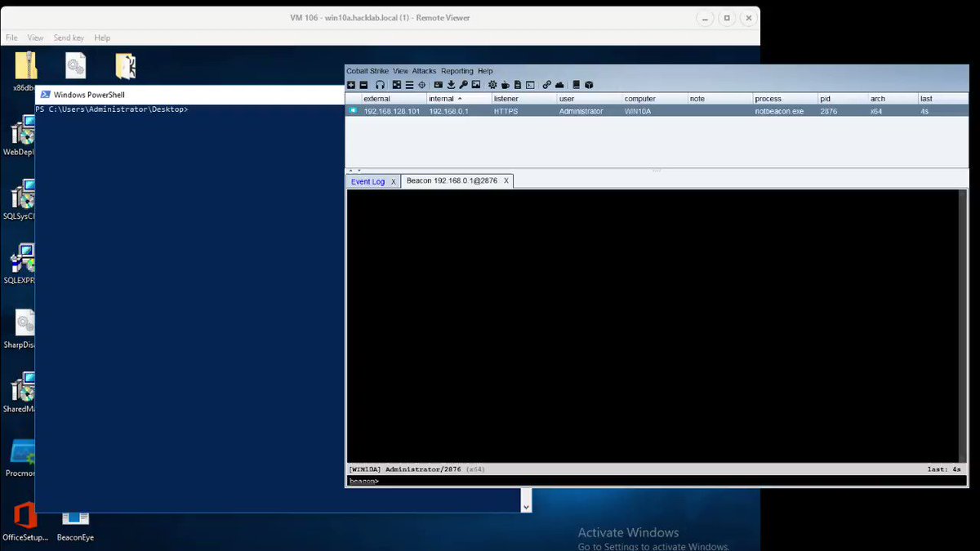This screenshot has height=551, width=980.
Task: Sort sessions by arch column header
Action: pyautogui.click(x=893, y=99)
